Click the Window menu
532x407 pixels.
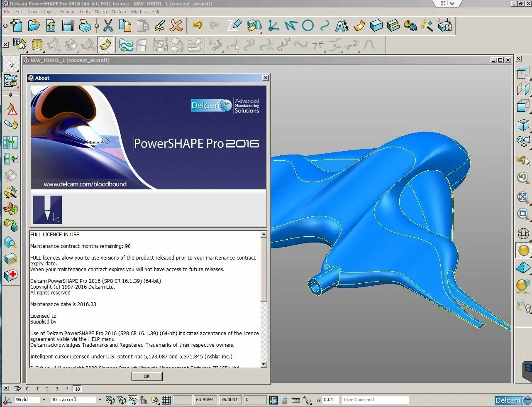coord(139,12)
